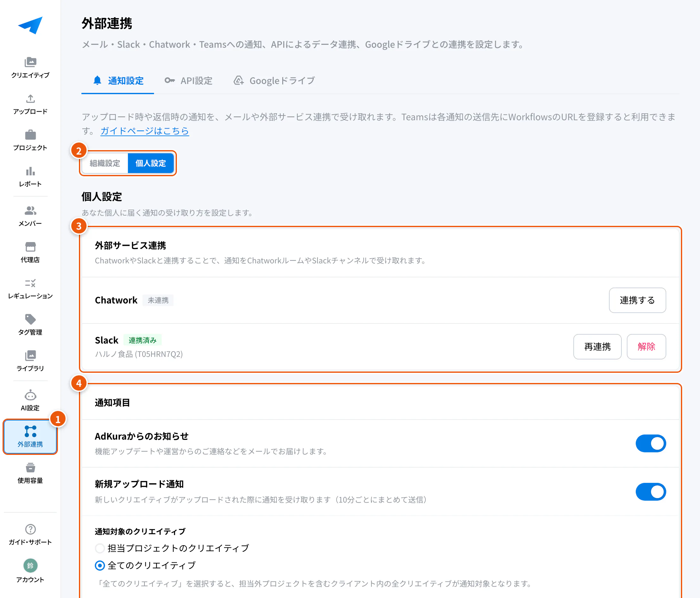Select 個人設定 segment
700x598 pixels.
[151, 163]
